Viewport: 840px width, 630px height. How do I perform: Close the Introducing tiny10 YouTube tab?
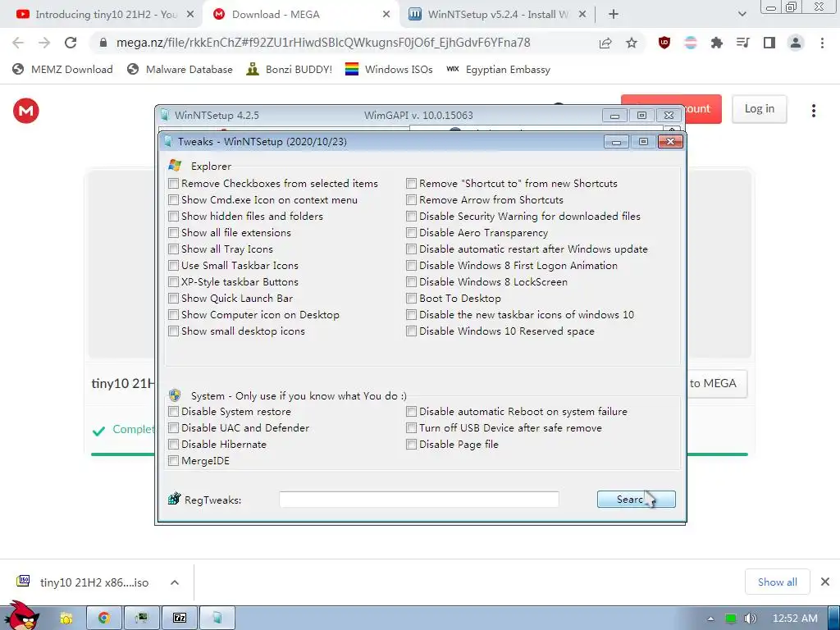click(190, 15)
